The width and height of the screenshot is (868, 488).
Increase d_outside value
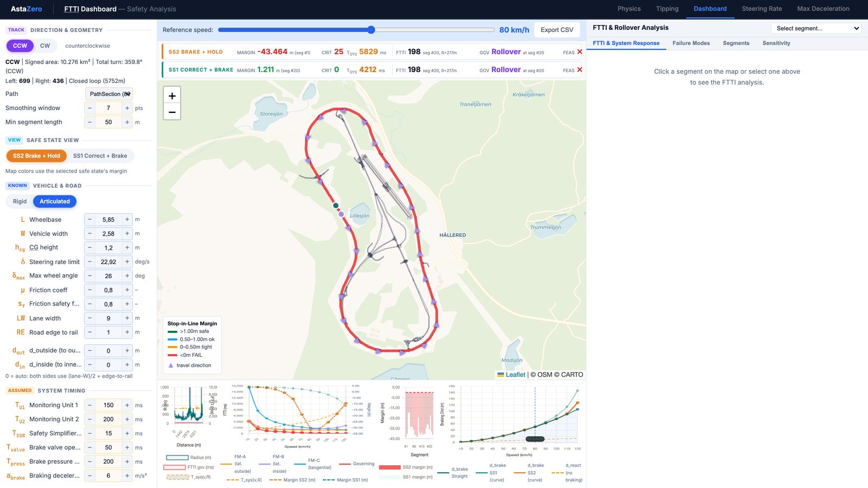click(127, 351)
